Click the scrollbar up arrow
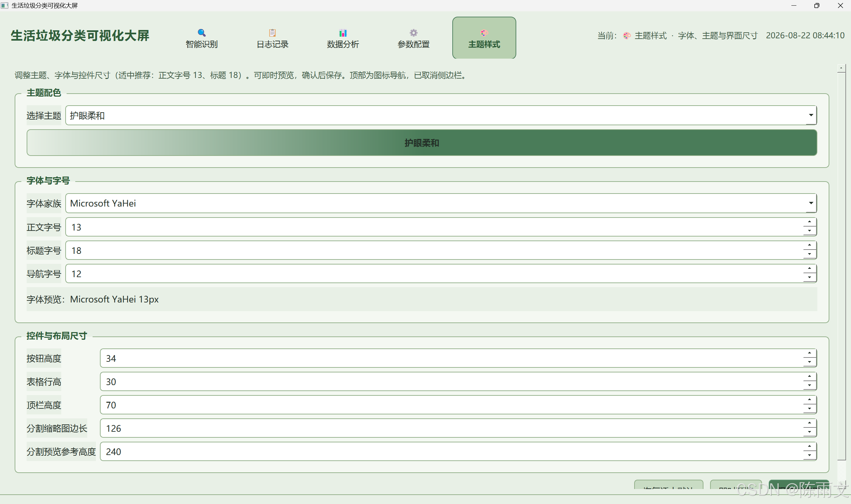 [x=841, y=68]
